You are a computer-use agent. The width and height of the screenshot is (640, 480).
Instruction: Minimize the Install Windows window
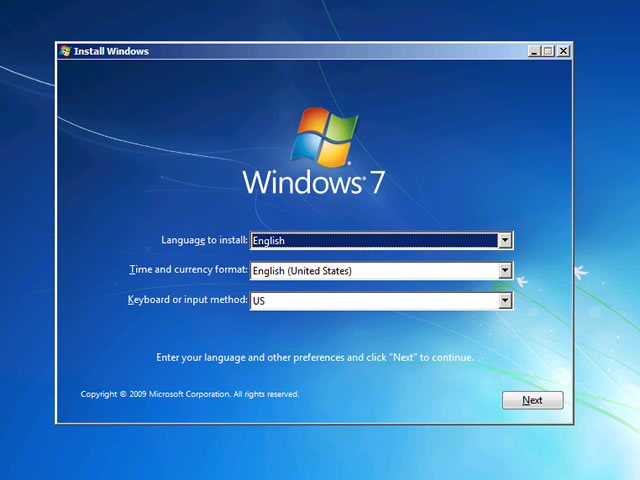pos(534,51)
